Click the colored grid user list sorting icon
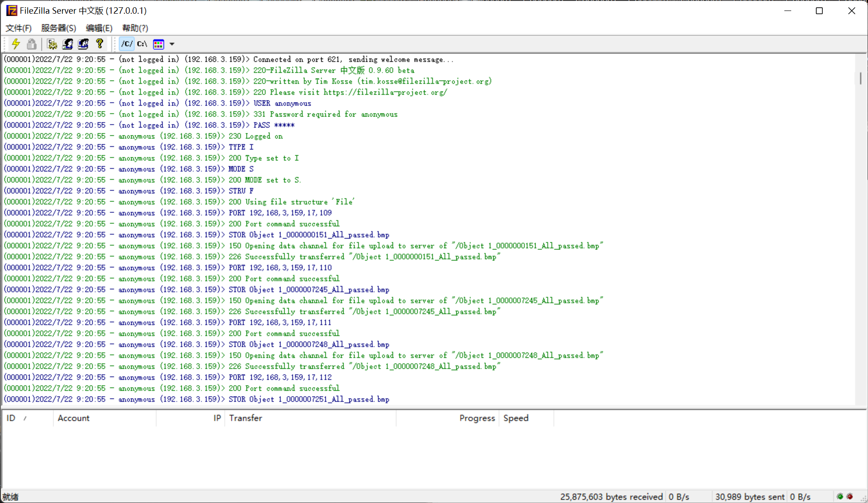This screenshot has height=503, width=868. point(159,44)
